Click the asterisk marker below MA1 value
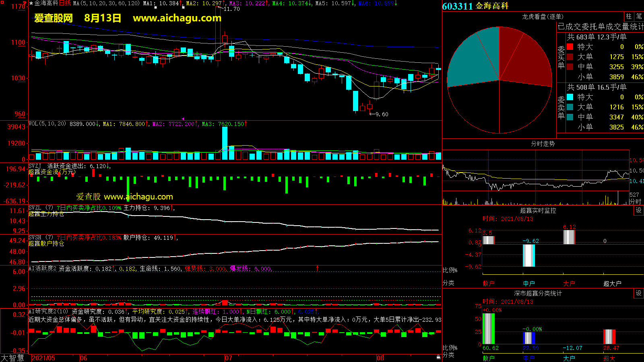This screenshot has height=362, width=644. coord(155,8)
